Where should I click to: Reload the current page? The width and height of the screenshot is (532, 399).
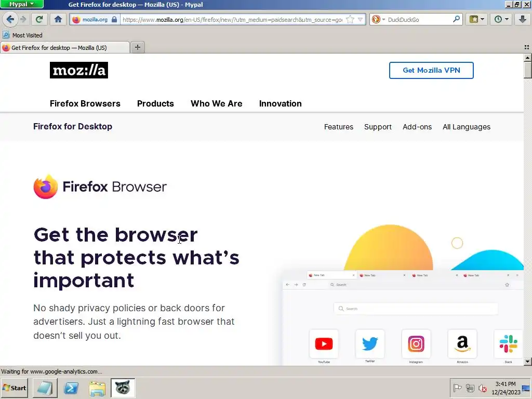(x=39, y=19)
